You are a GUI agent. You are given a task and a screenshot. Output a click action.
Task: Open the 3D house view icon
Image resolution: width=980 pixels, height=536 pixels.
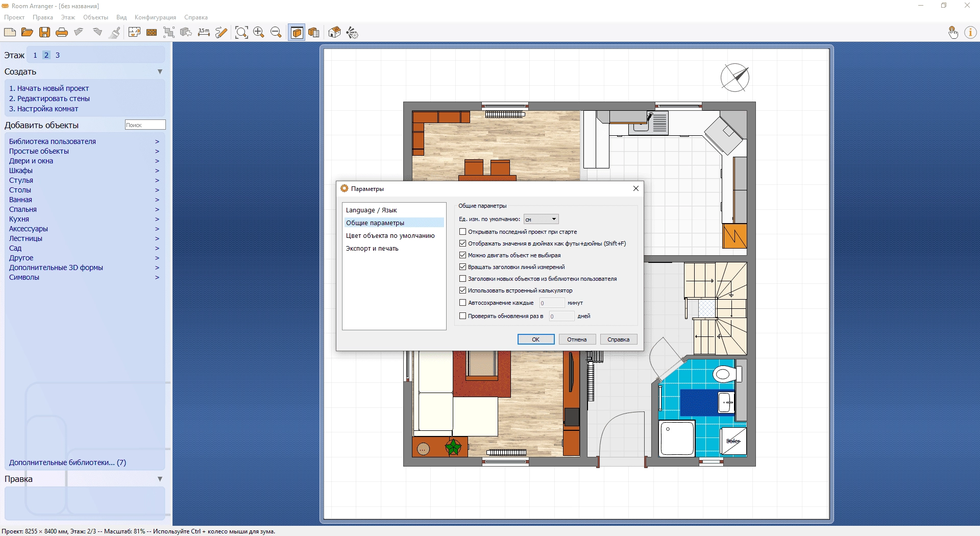(x=334, y=33)
